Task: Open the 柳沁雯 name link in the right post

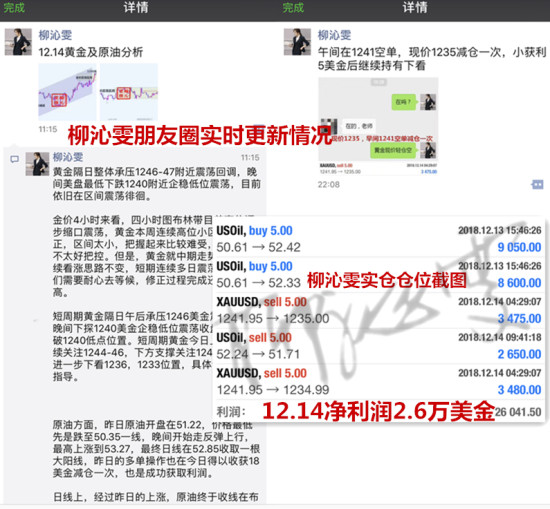Action: tap(334, 35)
